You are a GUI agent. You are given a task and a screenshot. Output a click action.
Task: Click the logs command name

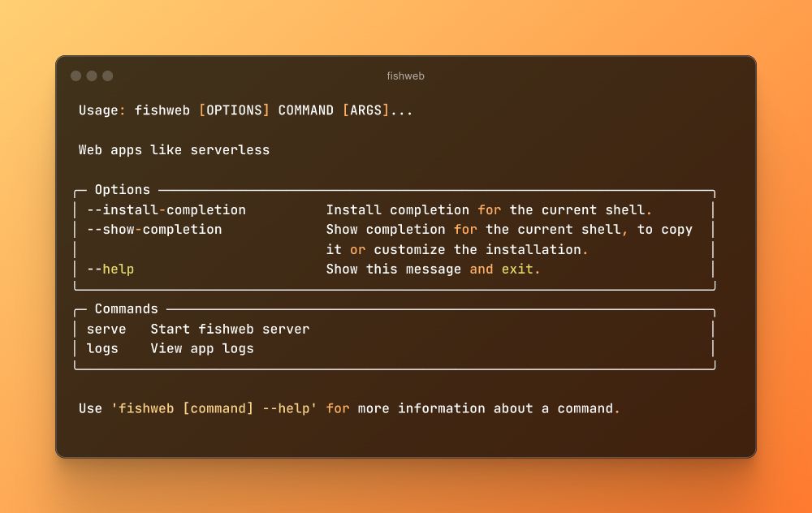click(x=102, y=349)
